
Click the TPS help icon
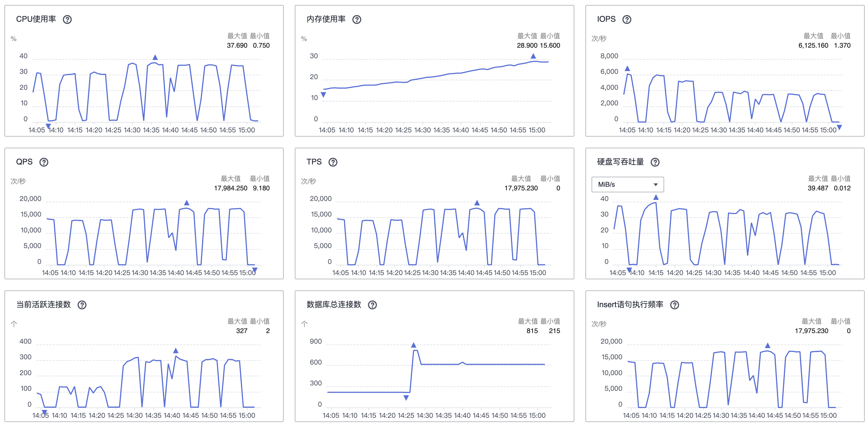coord(332,162)
